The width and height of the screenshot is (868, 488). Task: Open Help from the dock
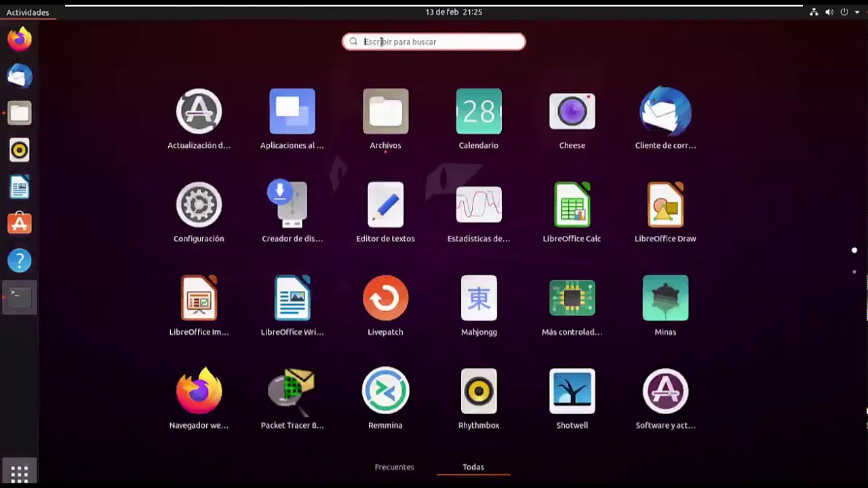coord(19,260)
